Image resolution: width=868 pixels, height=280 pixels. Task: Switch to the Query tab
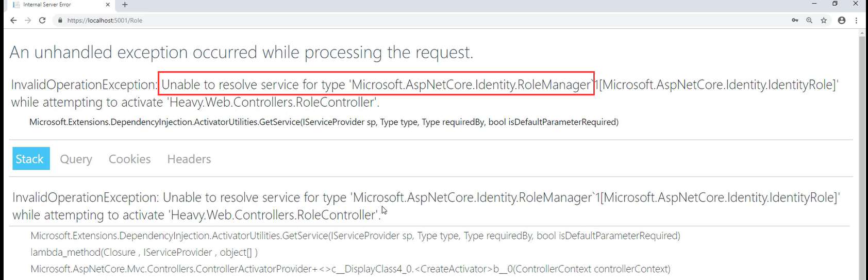tap(76, 159)
